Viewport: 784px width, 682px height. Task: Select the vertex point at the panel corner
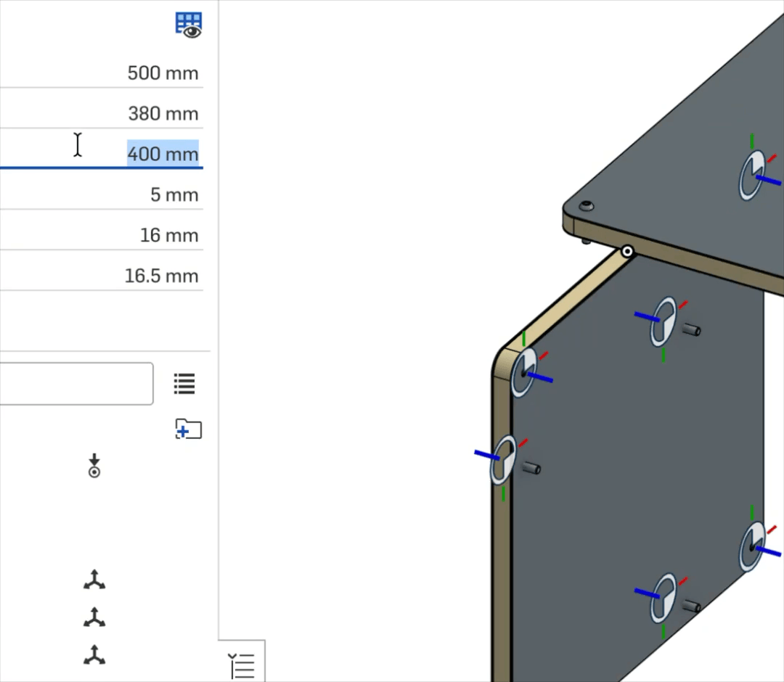click(627, 251)
